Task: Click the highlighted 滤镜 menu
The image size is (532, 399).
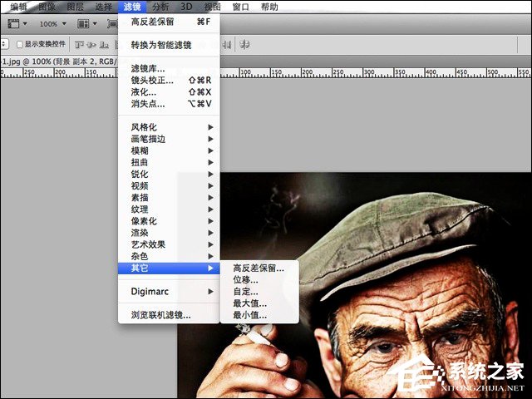Action: (132, 7)
